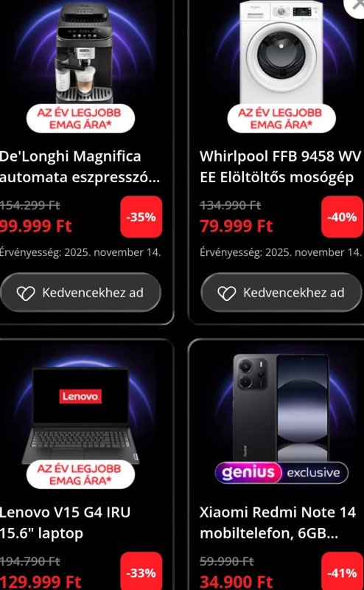Open Whirlpool FFB 9458 WV title link
364x590 pixels.
[281, 167]
